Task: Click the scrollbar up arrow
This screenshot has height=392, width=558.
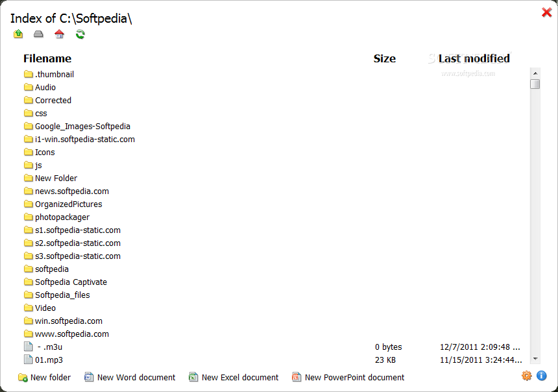Action: click(535, 73)
